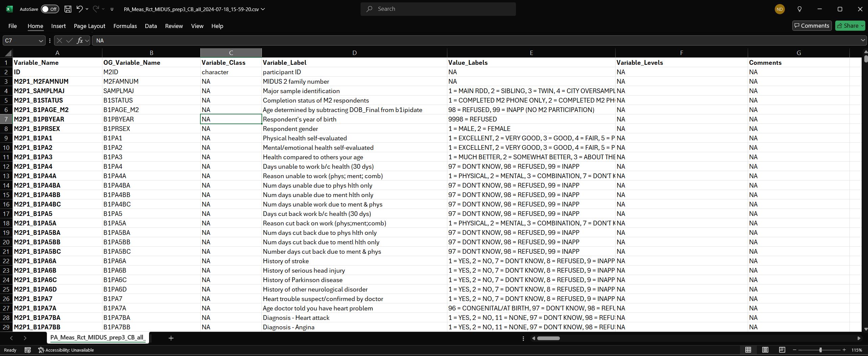This screenshot has height=356, width=868.
Task: Select the Page Break Preview icon
Action: (782, 350)
